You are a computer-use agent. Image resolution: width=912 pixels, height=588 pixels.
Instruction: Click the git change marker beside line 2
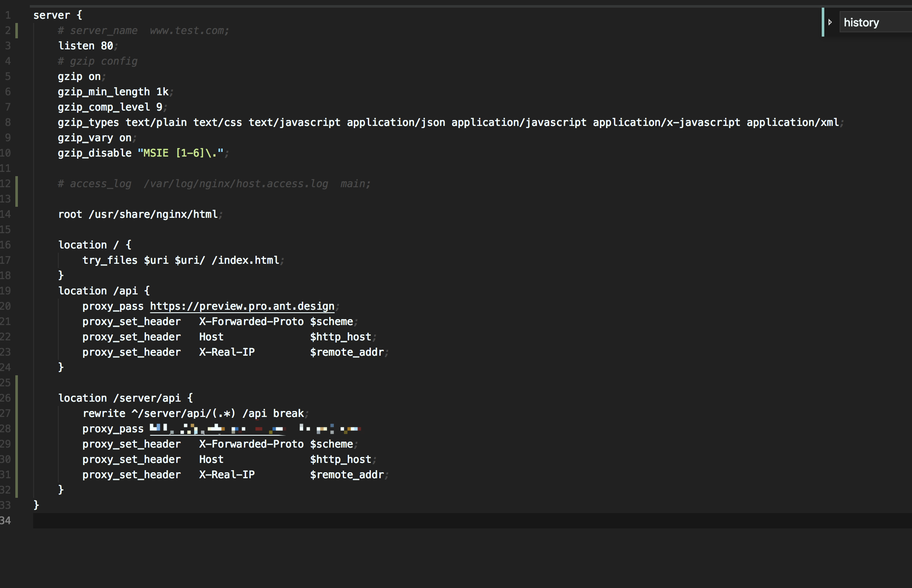[17, 31]
